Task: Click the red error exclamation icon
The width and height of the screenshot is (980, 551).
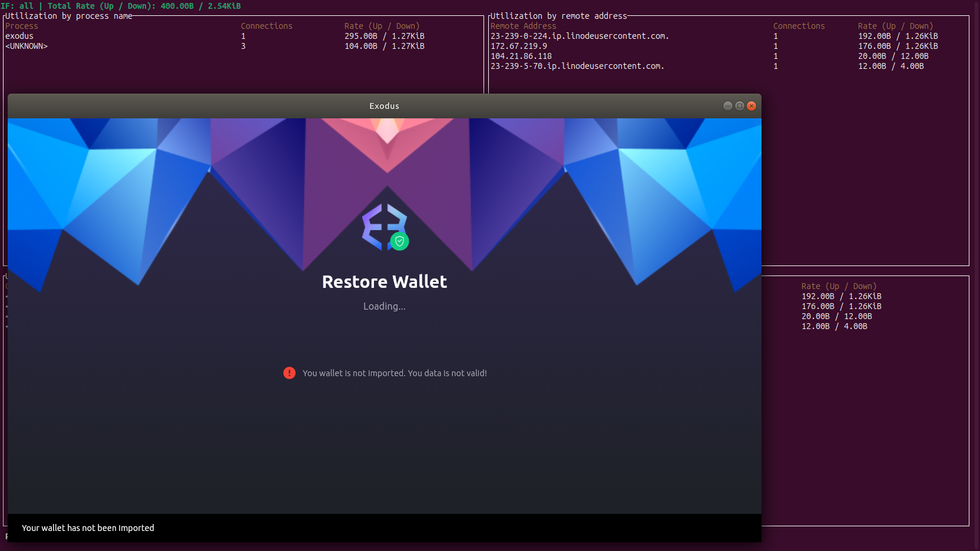Action: point(289,373)
